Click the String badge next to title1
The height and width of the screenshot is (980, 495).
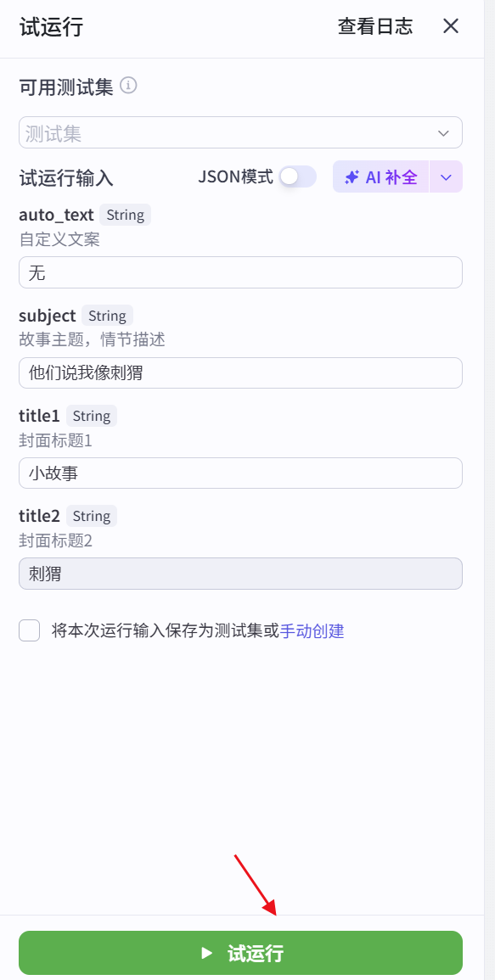(x=91, y=415)
